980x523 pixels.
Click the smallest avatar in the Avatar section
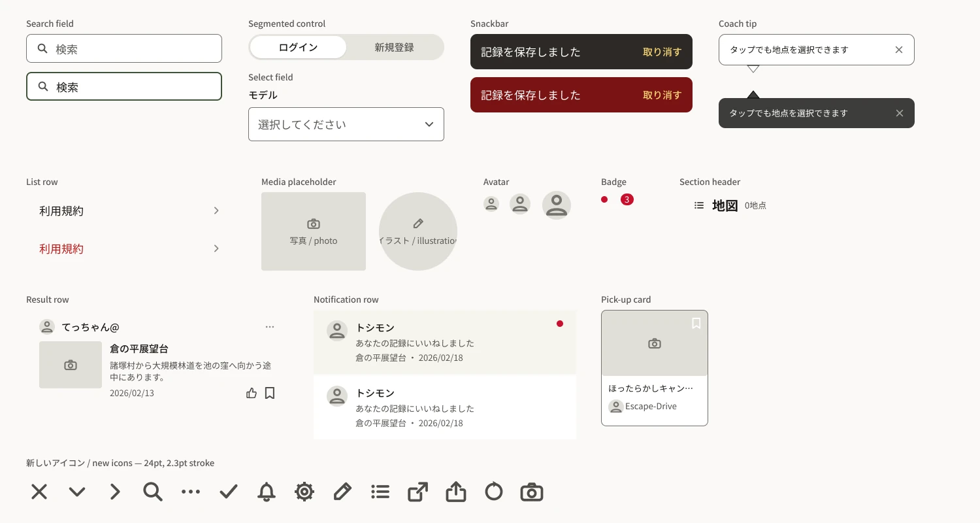pos(491,204)
